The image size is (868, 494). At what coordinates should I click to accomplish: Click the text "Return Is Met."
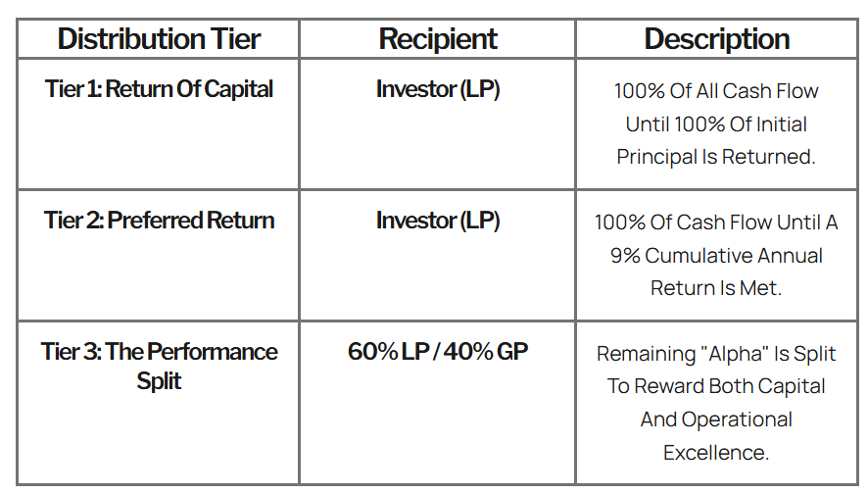point(716,288)
